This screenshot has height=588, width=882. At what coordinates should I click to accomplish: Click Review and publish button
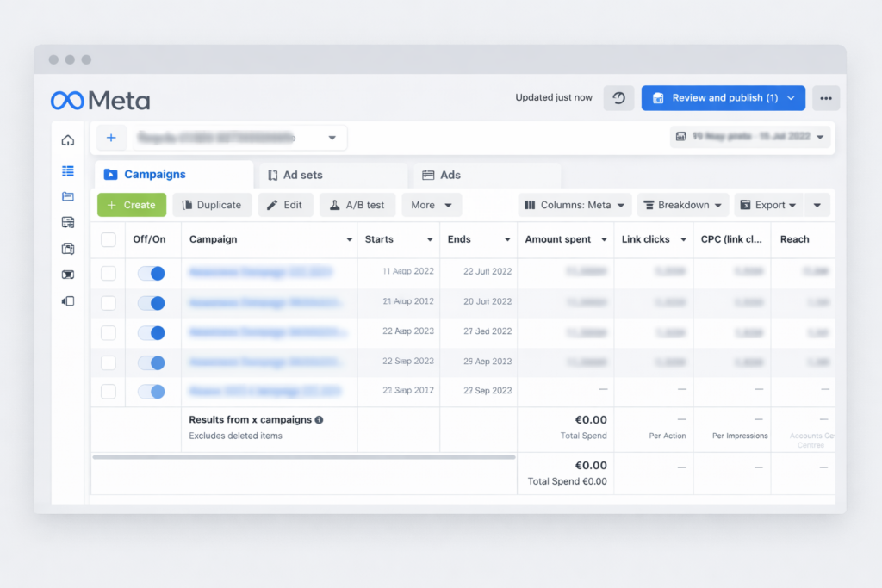click(723, 98)
